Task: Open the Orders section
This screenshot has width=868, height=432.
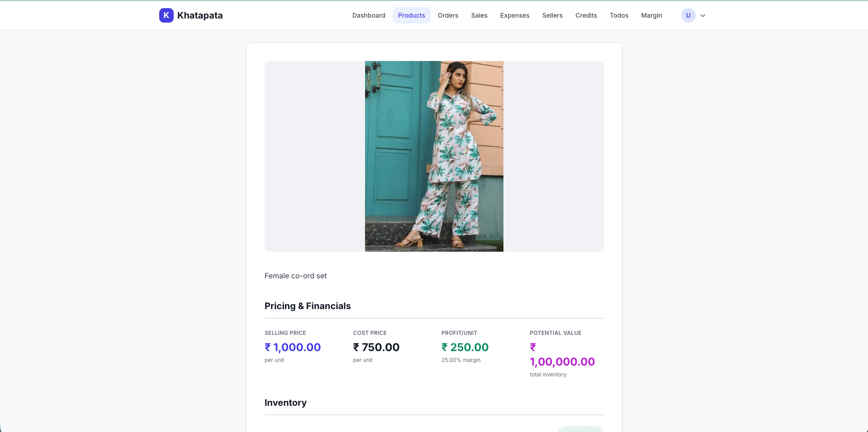Action: (x=447, y=15)
